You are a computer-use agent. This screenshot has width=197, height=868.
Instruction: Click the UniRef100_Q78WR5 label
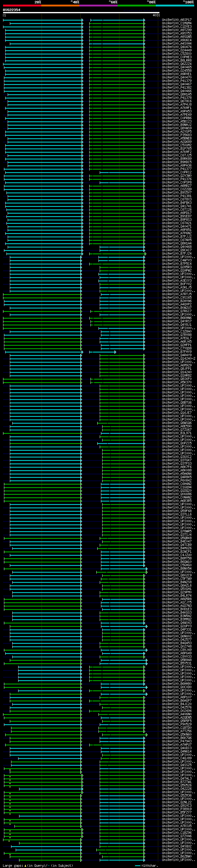[177, 531]
